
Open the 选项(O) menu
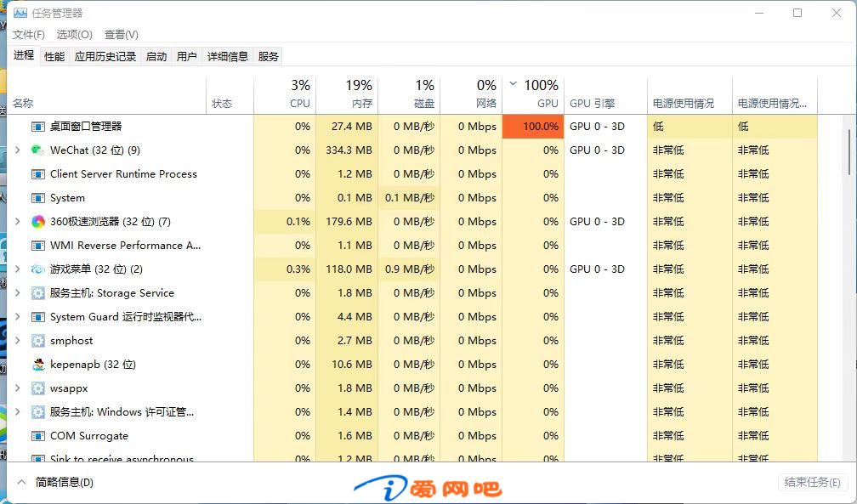[74, 35]
